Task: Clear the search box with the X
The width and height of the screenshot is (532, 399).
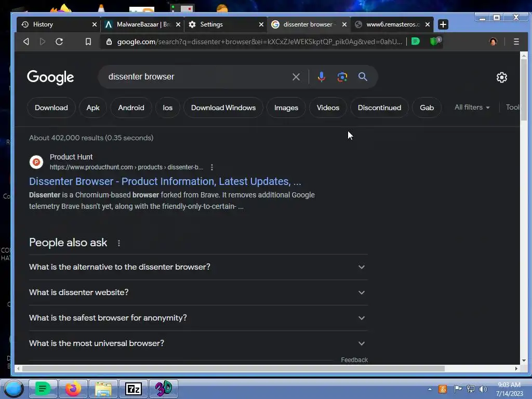Action: click(296, 77)
